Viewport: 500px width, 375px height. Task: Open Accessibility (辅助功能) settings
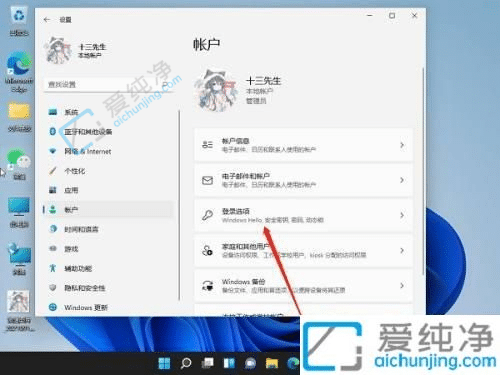click(108, 268)
